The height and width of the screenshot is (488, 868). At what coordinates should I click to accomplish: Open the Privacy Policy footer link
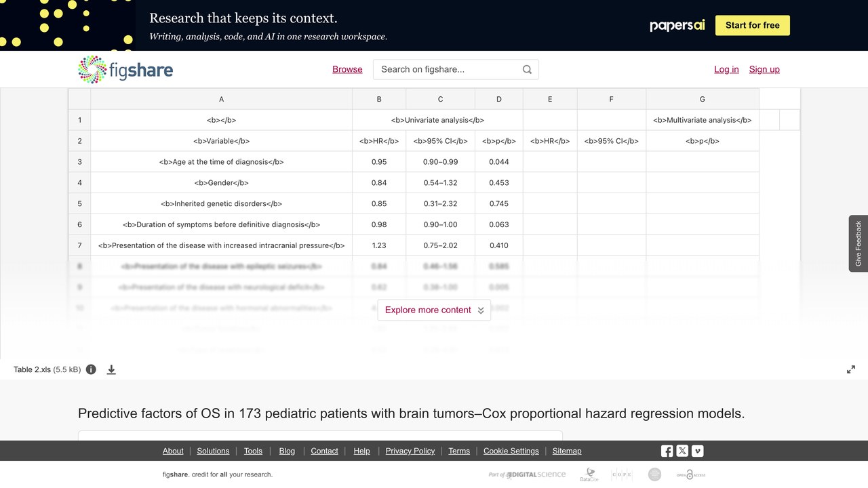point(410,451)
